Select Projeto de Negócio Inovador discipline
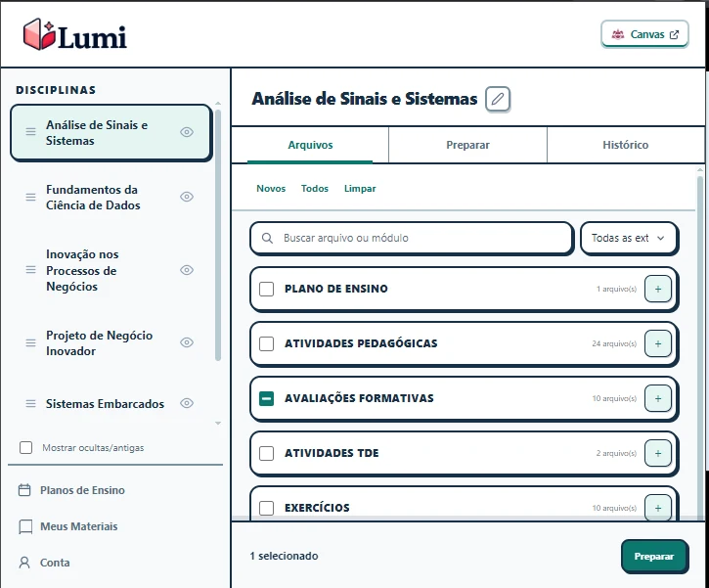This screenshot has width=709, height=588. point(111,342)
